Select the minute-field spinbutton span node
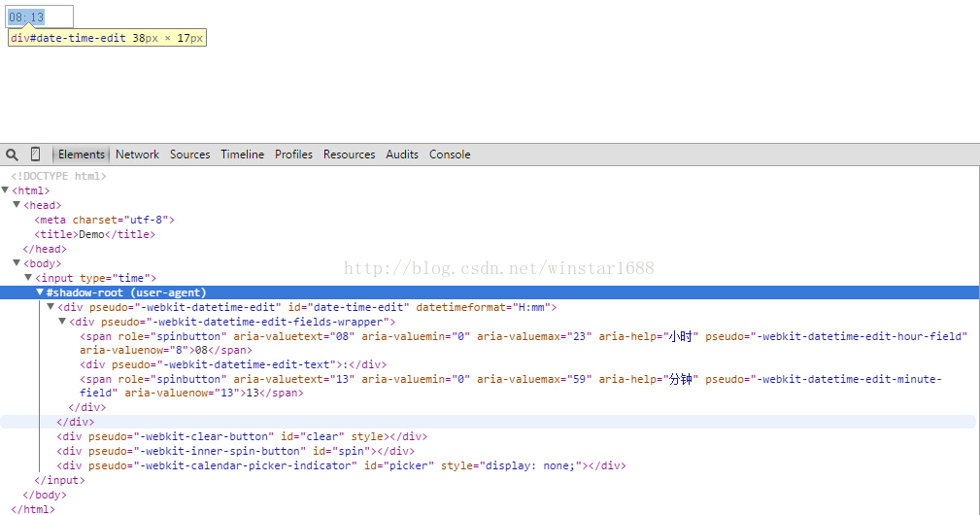This screenshot has height=515, width=980. pyautogui.click(x=511, y=386)
